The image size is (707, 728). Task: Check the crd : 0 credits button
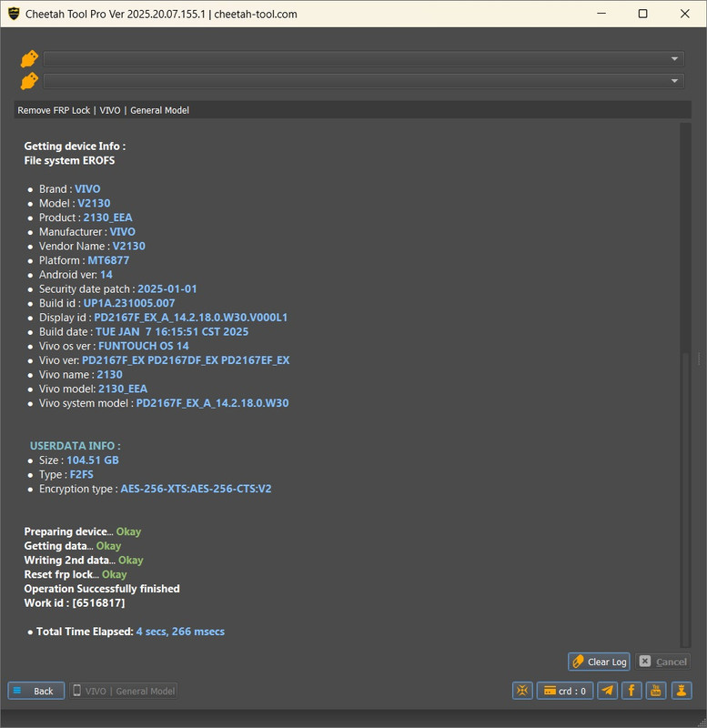(565, 691)
